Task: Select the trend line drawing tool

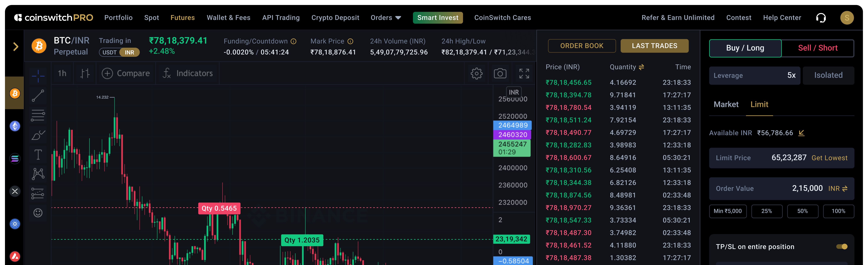Action: point(38,96)
